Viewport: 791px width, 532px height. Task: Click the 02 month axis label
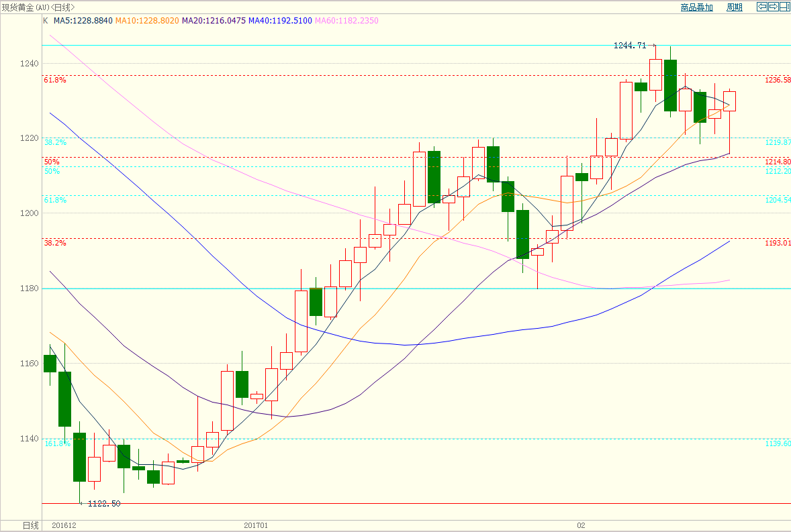(x=581, y=525)
